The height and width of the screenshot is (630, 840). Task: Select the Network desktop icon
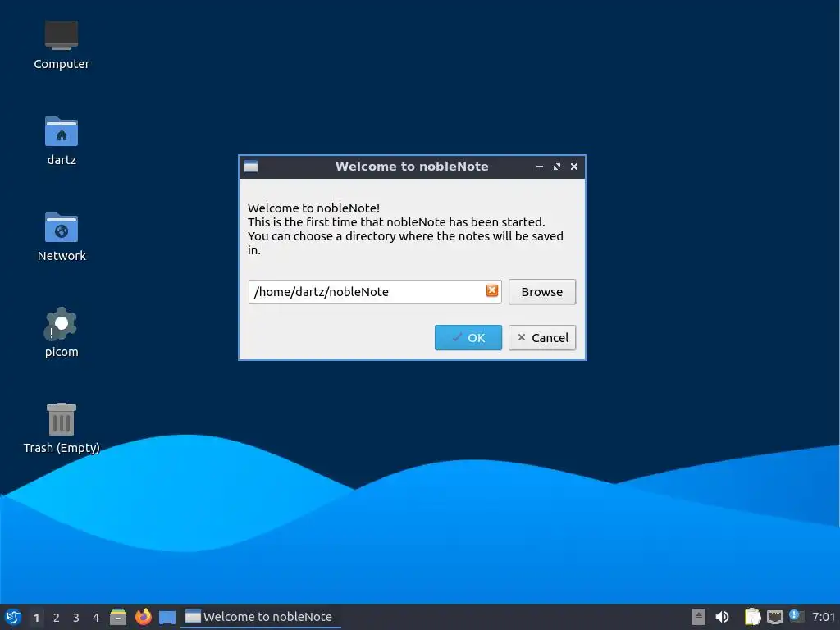click(x=62, y=237)
